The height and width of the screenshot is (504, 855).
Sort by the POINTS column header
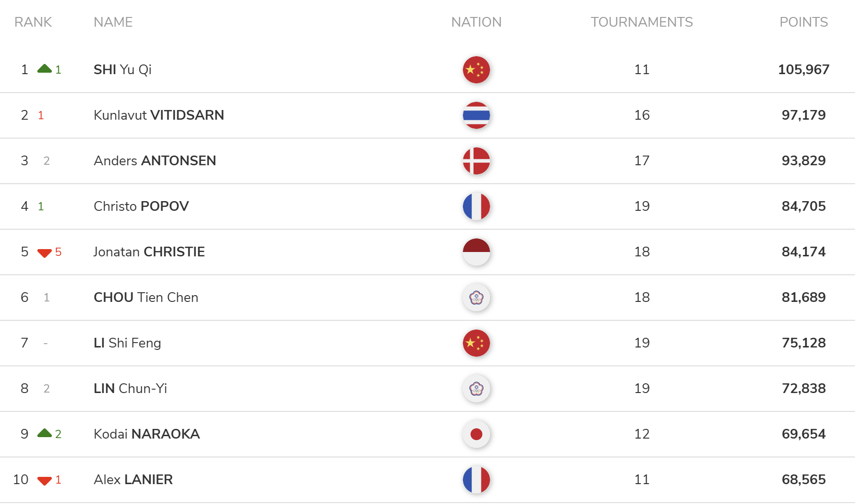point(803,22)
